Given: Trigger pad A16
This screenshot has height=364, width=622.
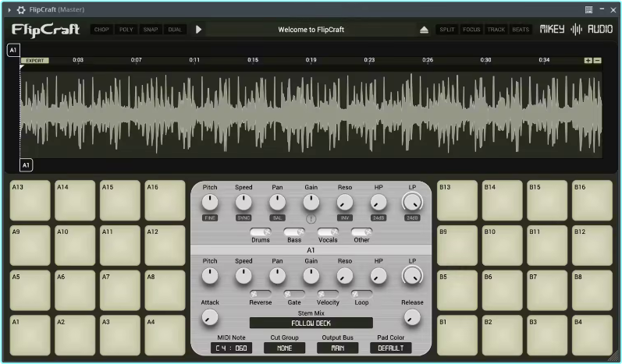Looking at the screenshot, I should coord(165,200).
